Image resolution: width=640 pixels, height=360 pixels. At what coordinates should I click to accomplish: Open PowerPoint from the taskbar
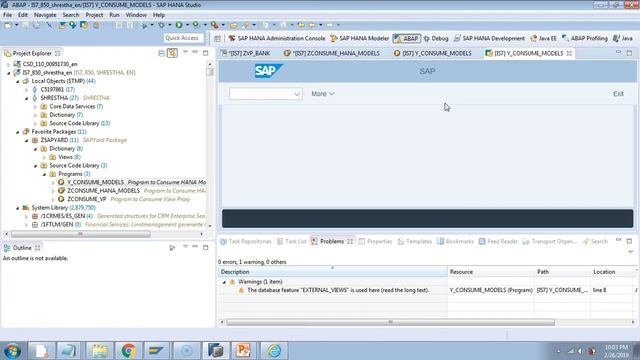tap(243, 351)
